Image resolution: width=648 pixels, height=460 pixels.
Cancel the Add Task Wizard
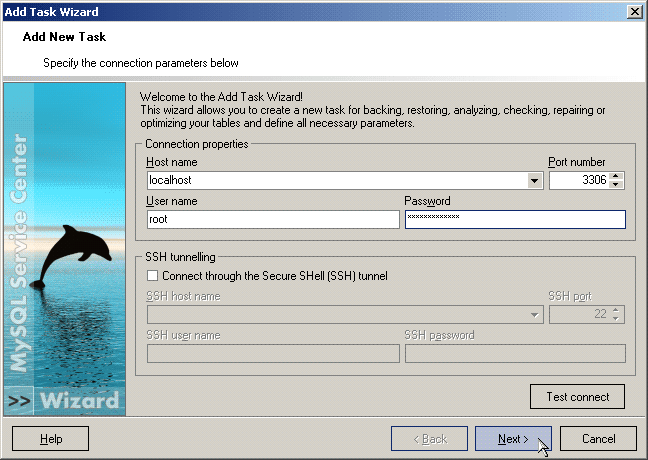coord(598,439)
